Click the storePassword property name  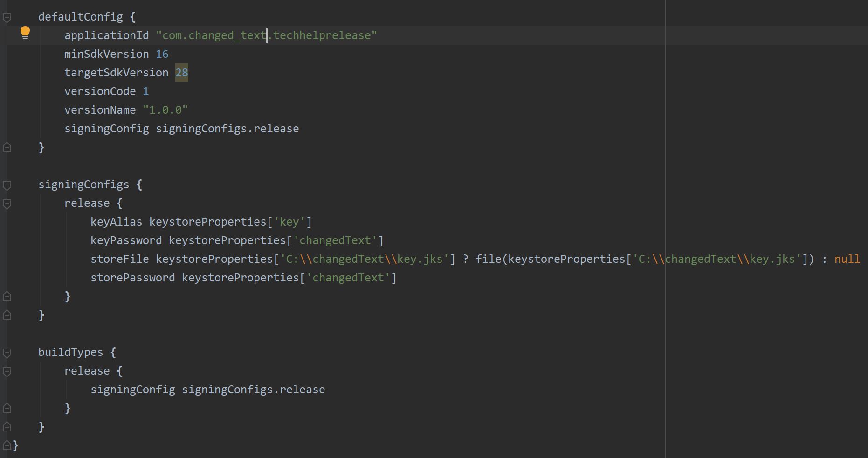click(x=132, y=277)
